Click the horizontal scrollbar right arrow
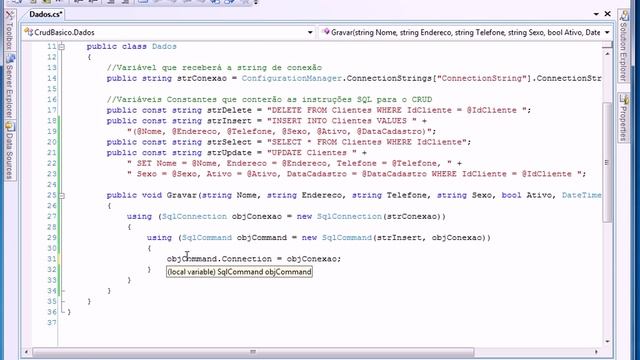The width and height of the screenshot is (640, 360). (x=596, y=352)
